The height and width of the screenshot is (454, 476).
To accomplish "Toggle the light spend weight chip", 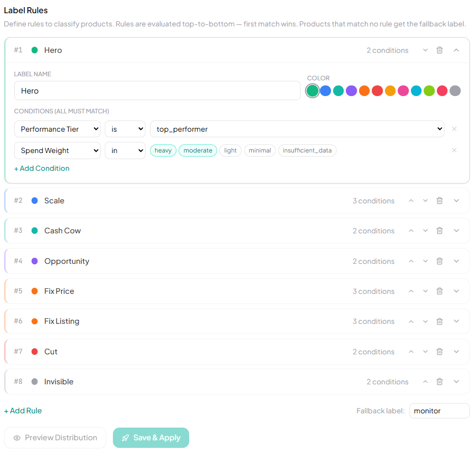I will pyautogui.click(x=230, y=150).
